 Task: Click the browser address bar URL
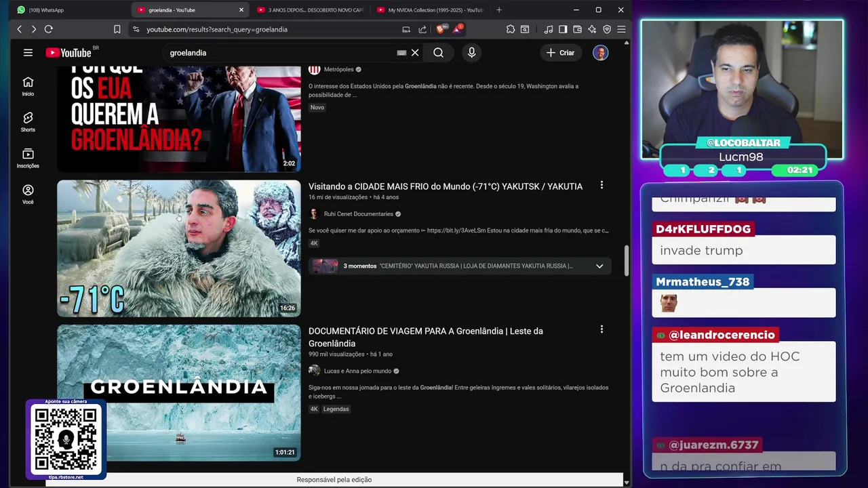point(217,29)
